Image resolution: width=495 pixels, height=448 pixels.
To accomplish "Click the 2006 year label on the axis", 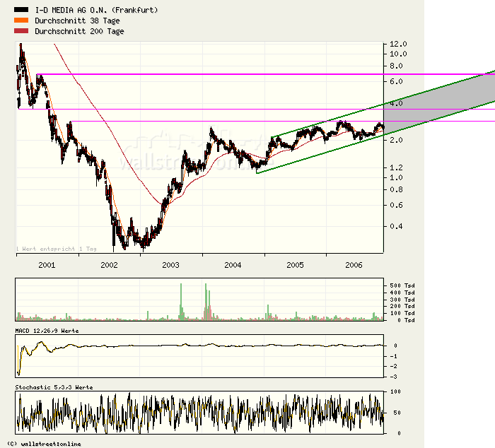I will click(354, 265).
